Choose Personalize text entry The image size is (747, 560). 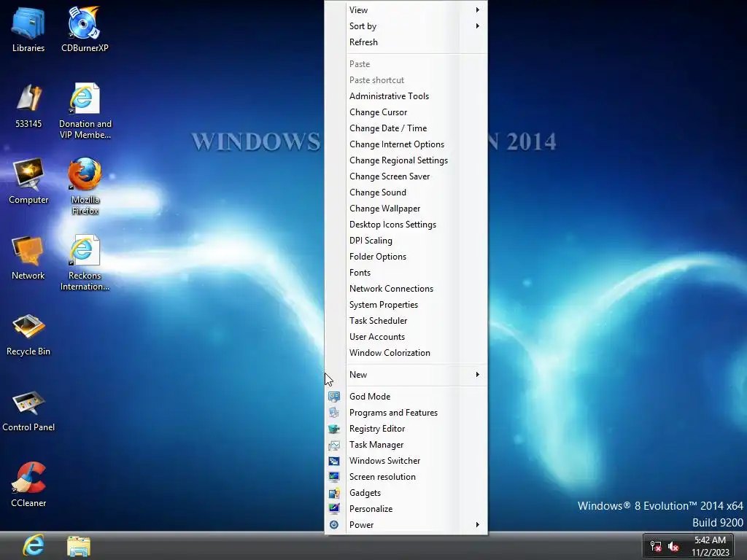(x=371, y=509)
